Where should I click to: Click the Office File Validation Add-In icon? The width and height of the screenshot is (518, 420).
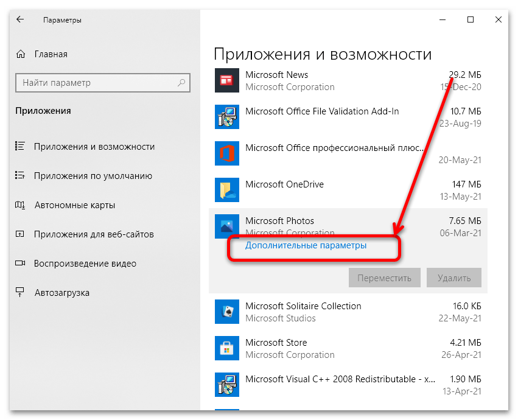[227, 117]
